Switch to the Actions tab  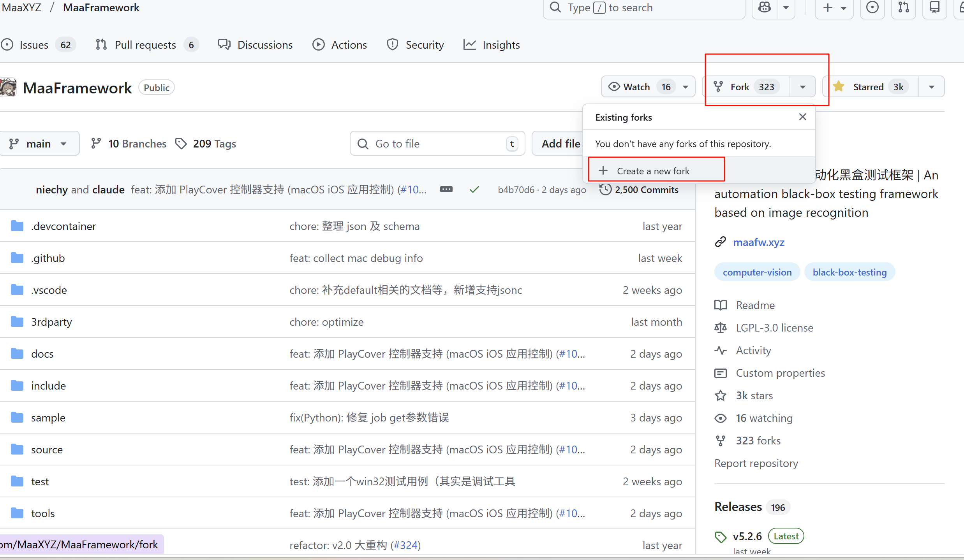(x=340, y=45)
